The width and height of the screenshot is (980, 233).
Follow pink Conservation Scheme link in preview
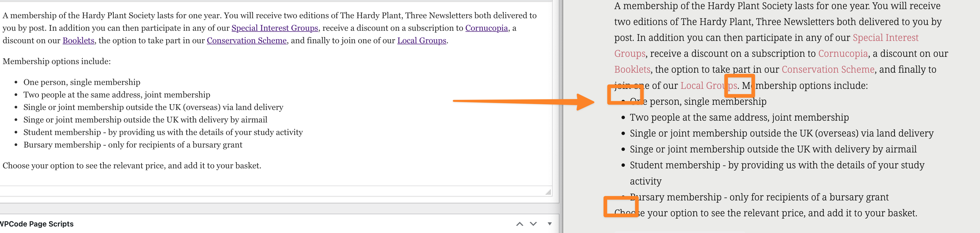pyautogui.click(x=828, y=70)
